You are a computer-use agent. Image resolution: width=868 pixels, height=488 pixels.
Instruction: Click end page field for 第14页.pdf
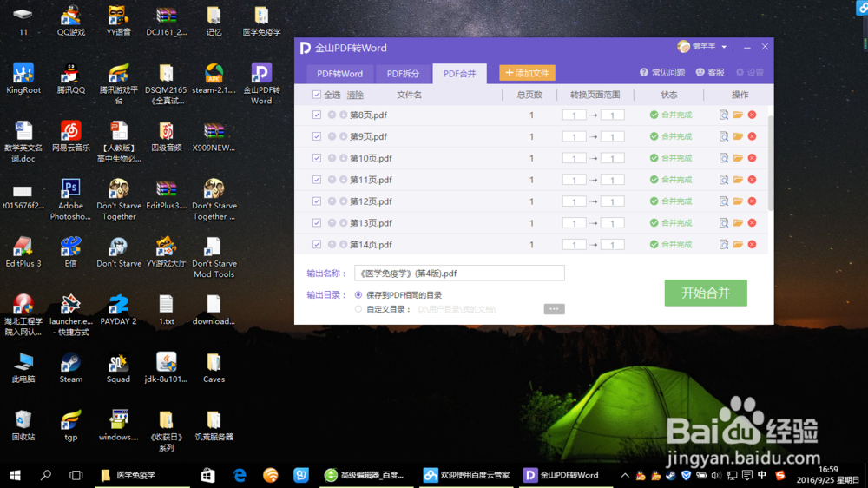point(612,245)
